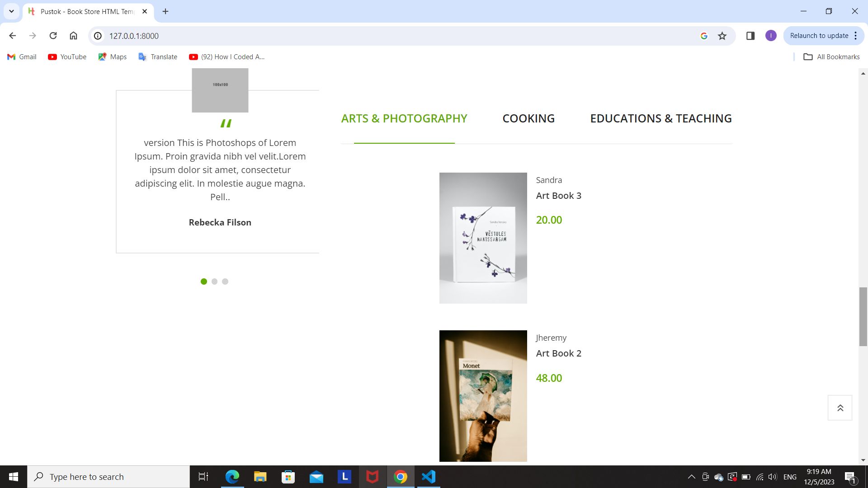868x488 pixels.
Task: Select the second testimonial slider dot
Action: 214,282
